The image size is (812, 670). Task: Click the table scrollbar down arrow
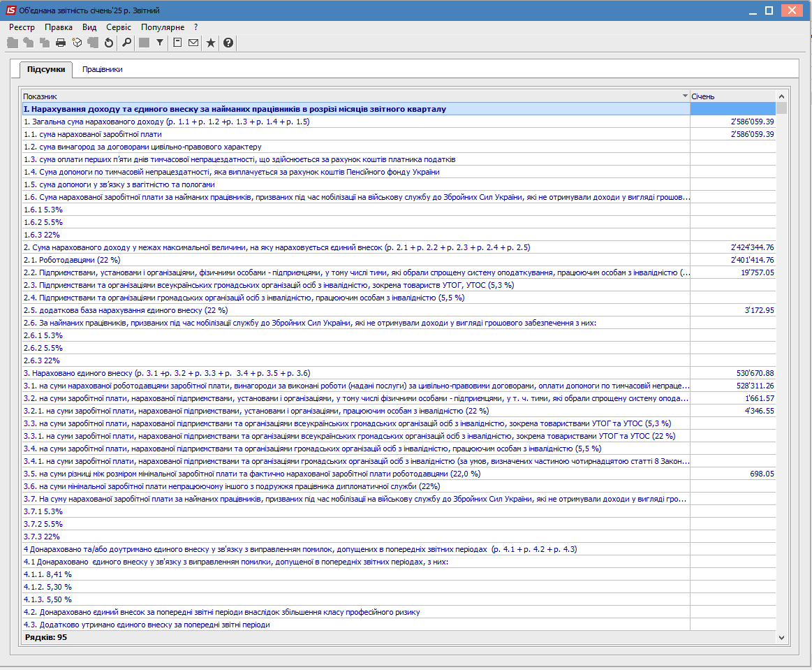coord(781,638)
